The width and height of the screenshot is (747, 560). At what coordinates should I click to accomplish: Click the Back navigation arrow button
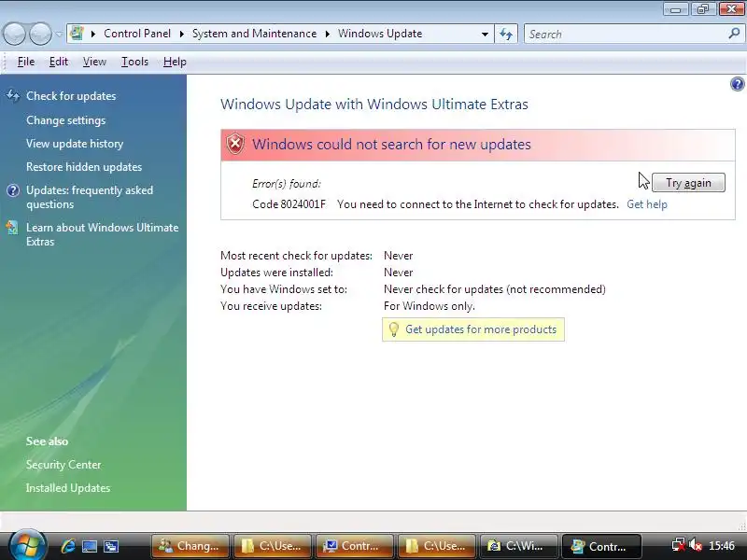tap(14, 34)
